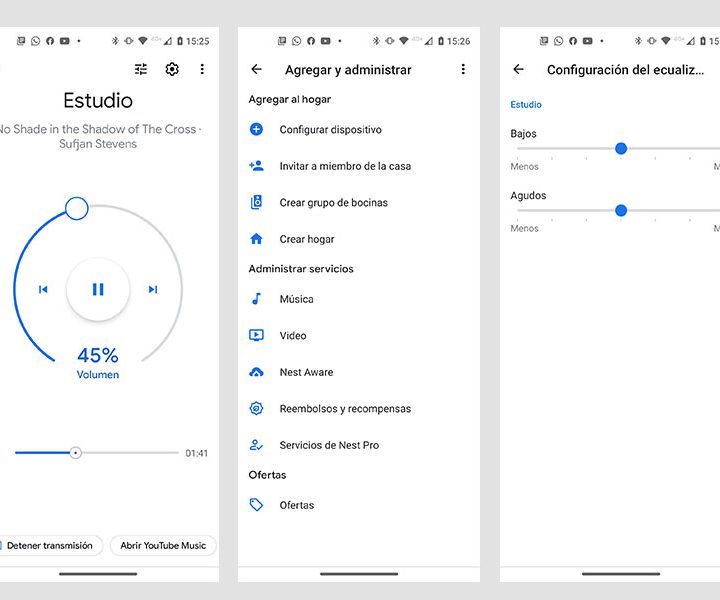Pause playback with the center pause button

[98, 289]
